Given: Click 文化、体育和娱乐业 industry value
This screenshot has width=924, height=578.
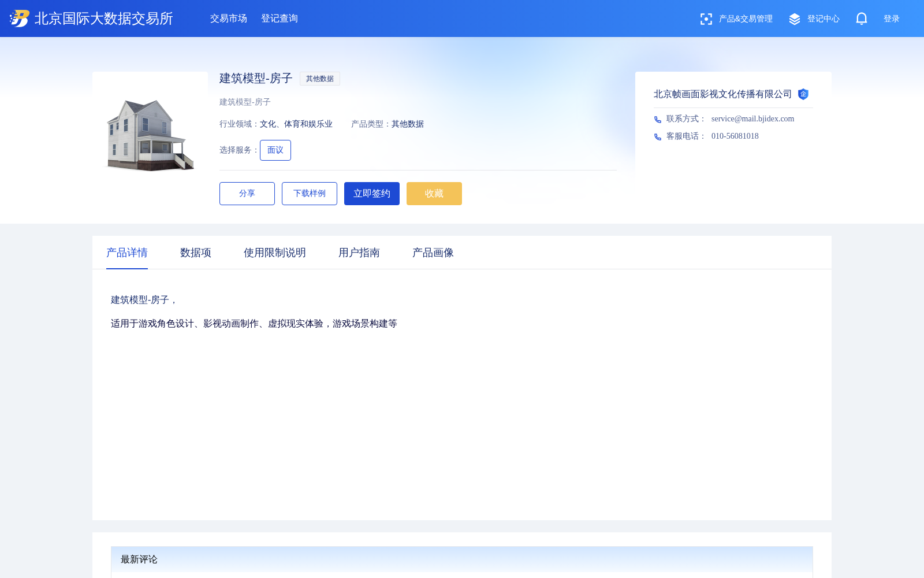Looking at the screenshot, I should pyautogui.click(x=296, y=124).
